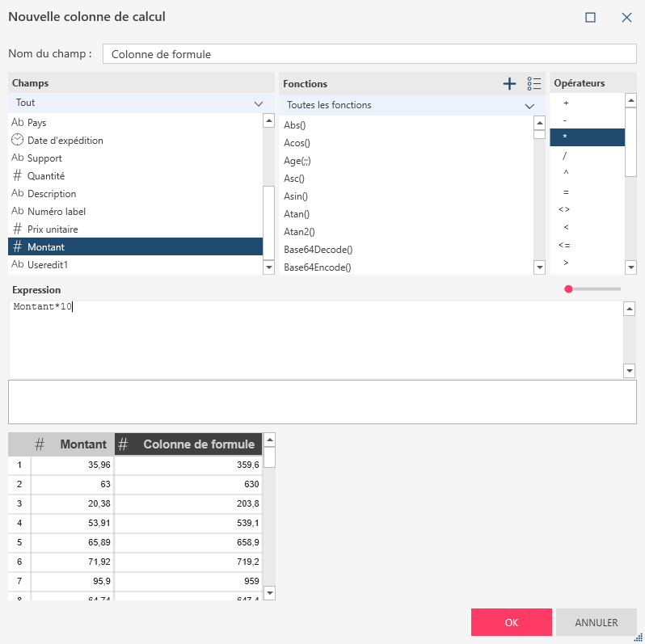
Task: Expand the Tout fields filter dropdown
Action: (x=259, y=103)
